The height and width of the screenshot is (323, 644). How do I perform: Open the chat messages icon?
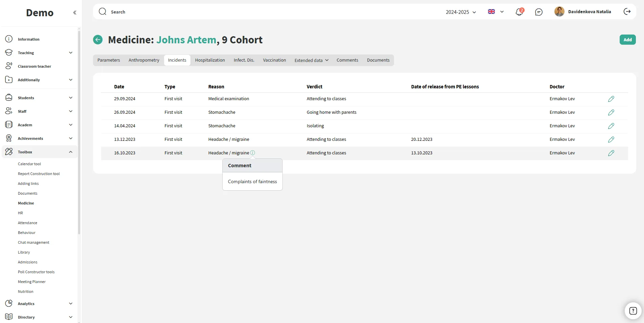(x=539, y=12)
